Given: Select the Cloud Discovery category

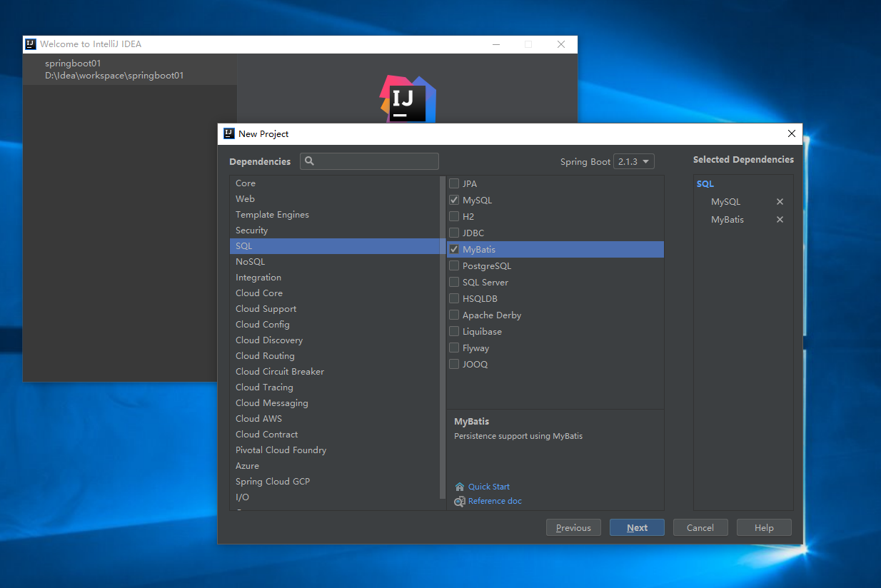Looking at the screenshot, I should pyautogui.click(x=334, y=340).
